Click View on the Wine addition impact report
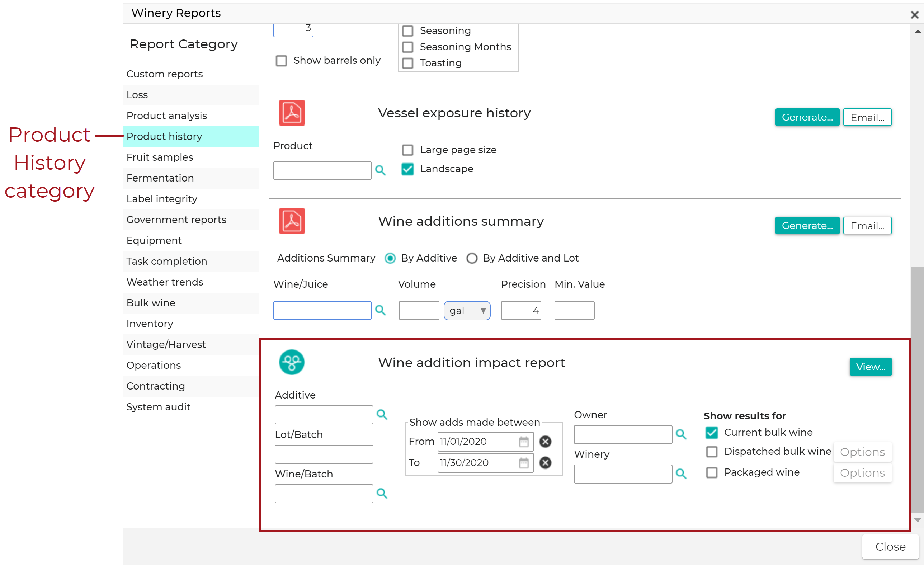This screenshot has width=924, height=570. click(871, 367)
